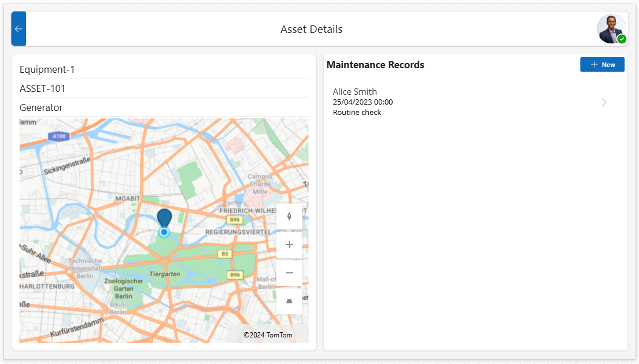
Task: Open the 2024 TomTom copyright link
Action: pyautogui.click(x=269, y=335)
